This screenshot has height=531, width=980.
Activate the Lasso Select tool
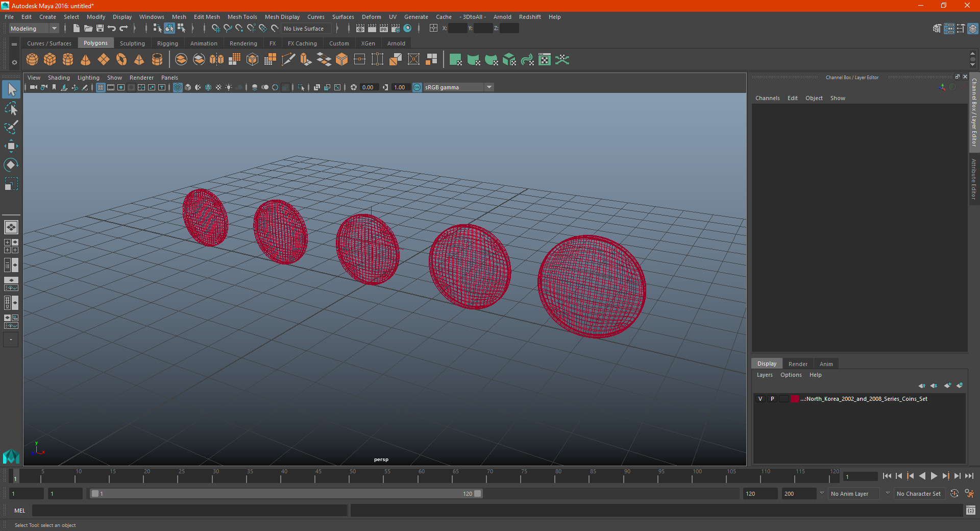click(11, 108)
